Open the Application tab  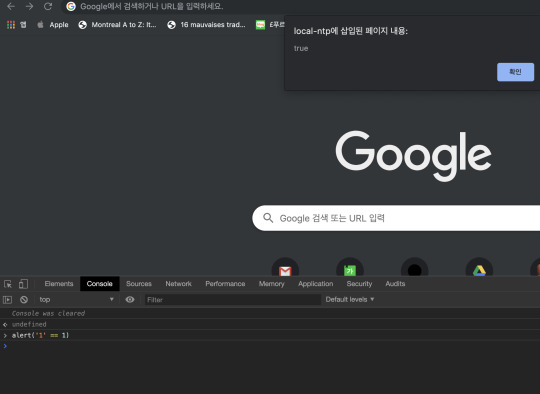pos(315,284)
